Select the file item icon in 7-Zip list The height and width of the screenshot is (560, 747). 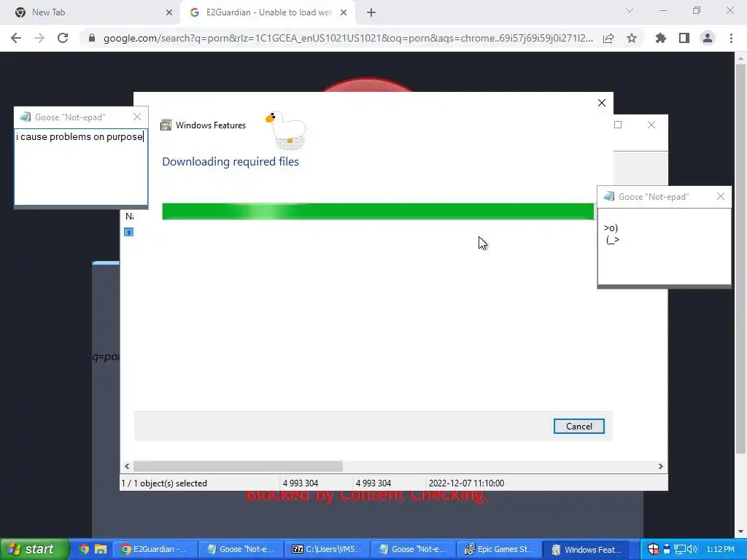[128, 232]
